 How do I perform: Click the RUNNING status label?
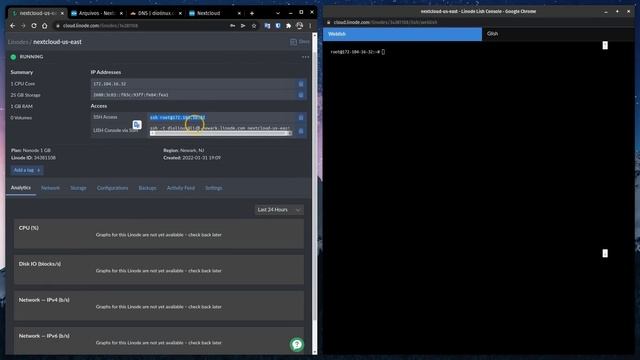pyautogui.click(x=31, y=57)
